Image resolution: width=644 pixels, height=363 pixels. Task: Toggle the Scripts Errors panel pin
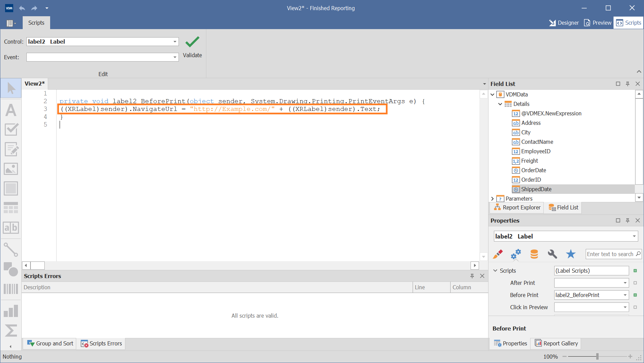coord(472,276)
